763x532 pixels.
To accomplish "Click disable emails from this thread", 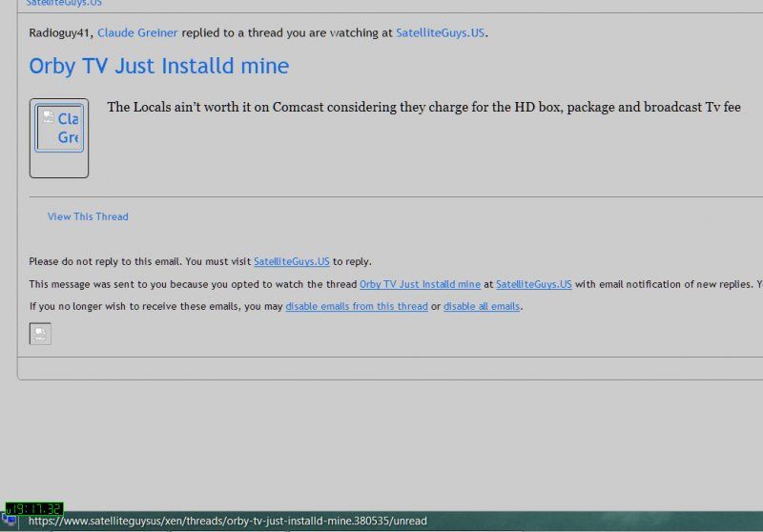I will point(357,306).
